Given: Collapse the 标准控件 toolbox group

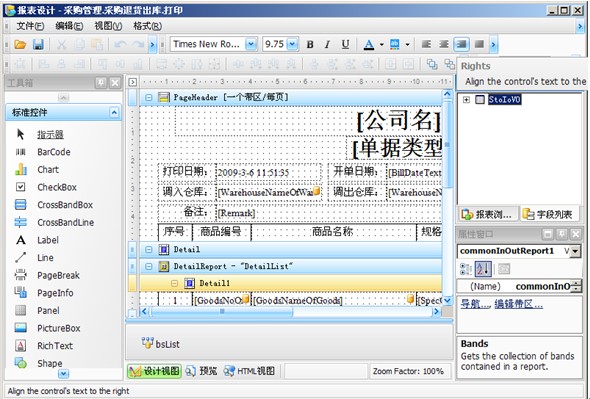Looking at the screenshot, I should tap(114, 113).
